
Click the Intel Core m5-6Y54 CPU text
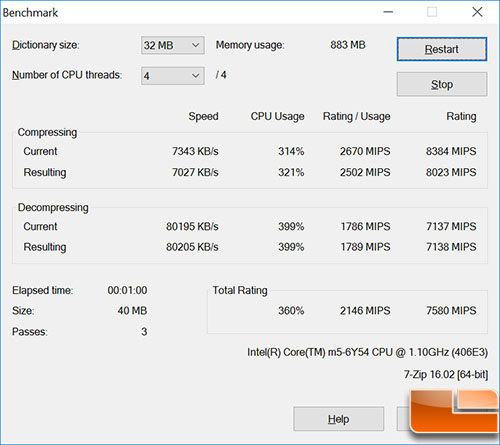pyautogui.click(x=367, y=352)
